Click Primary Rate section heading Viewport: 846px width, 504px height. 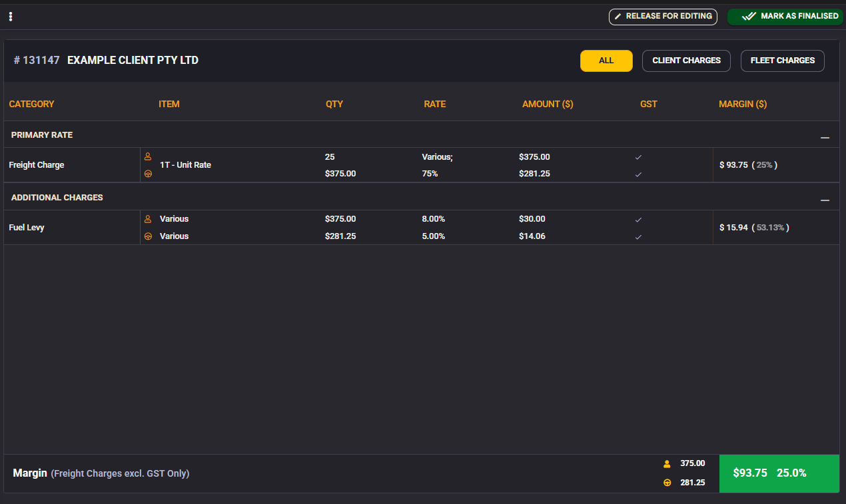click(42, 135)
